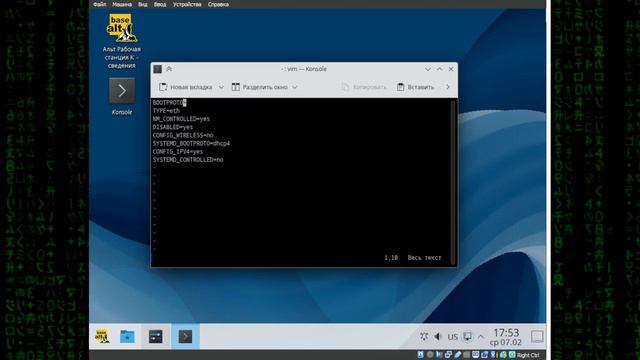
Task: Click the TYPE=eth line
Action: 166,111
